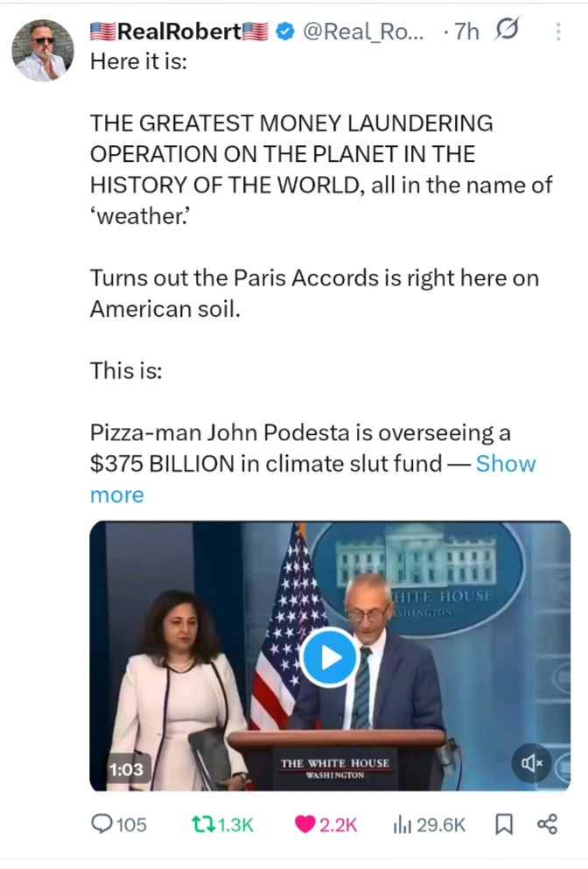Screen dimensions: 588x869
Task: Click the Paris Accords sentence in the post
Action: pos(313,293)
